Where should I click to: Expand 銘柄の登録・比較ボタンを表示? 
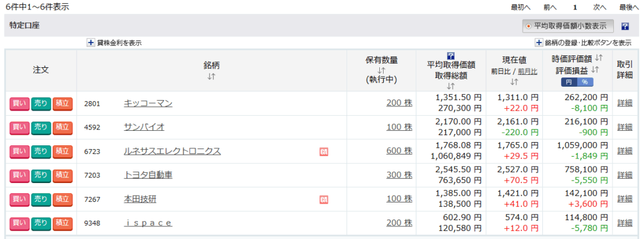point(583,43)
